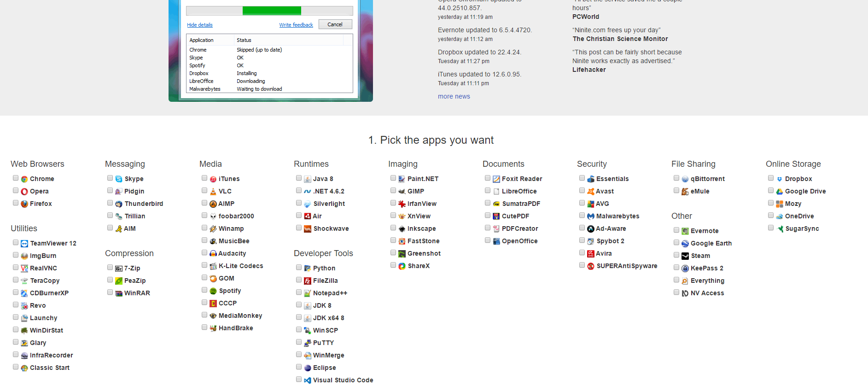The height and width of the screenshot is (392, 868).
Task: Click the Thunderbird icon
Action: [119, 204]
